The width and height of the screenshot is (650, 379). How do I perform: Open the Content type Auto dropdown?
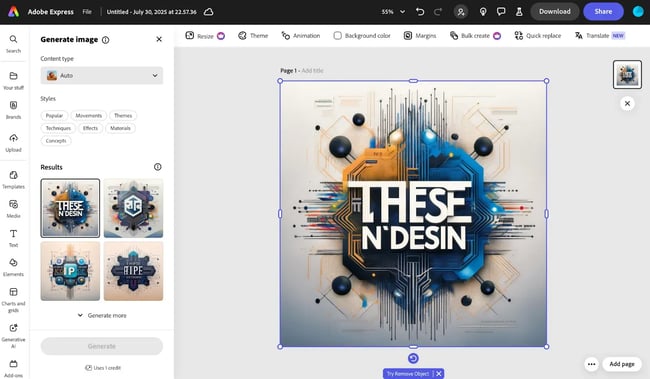pos(102,75)
